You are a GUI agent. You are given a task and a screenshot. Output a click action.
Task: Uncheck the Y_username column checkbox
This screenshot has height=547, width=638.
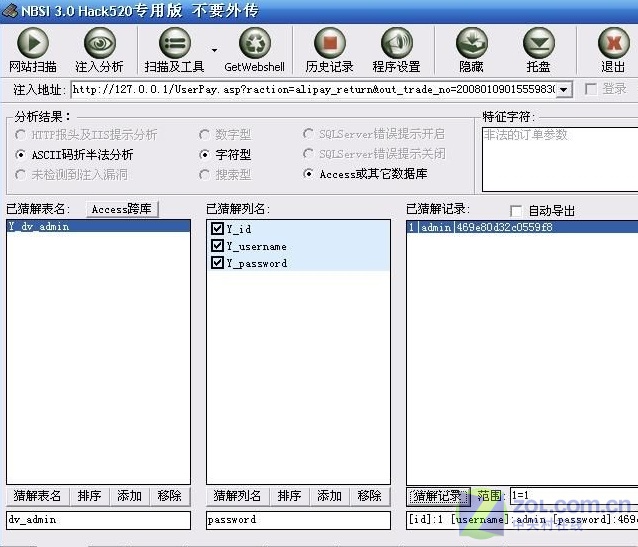[217, 245]
